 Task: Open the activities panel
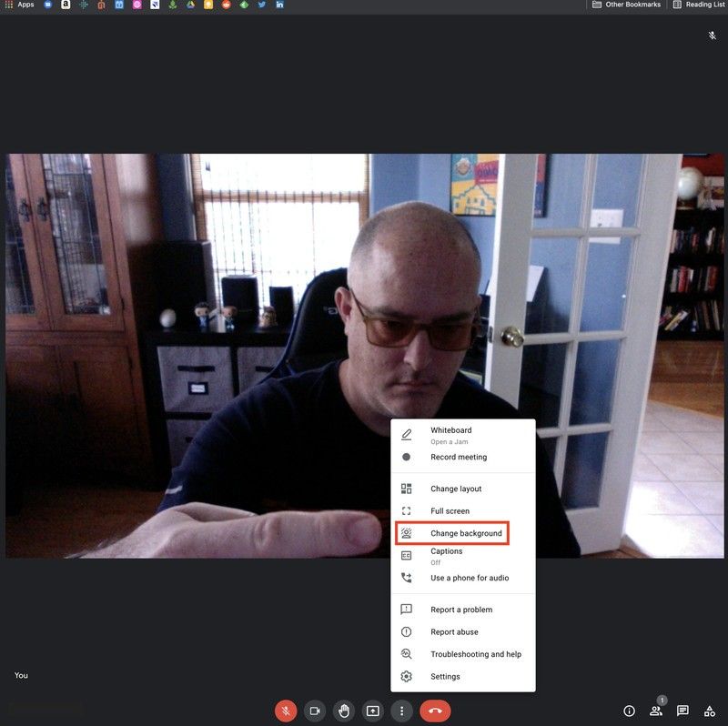(711, 711)
